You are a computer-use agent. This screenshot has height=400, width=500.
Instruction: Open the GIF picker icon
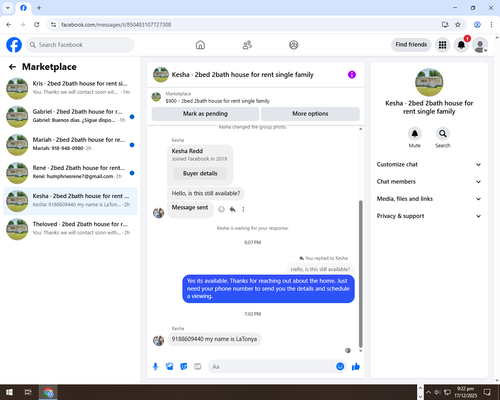coord(198,367)
